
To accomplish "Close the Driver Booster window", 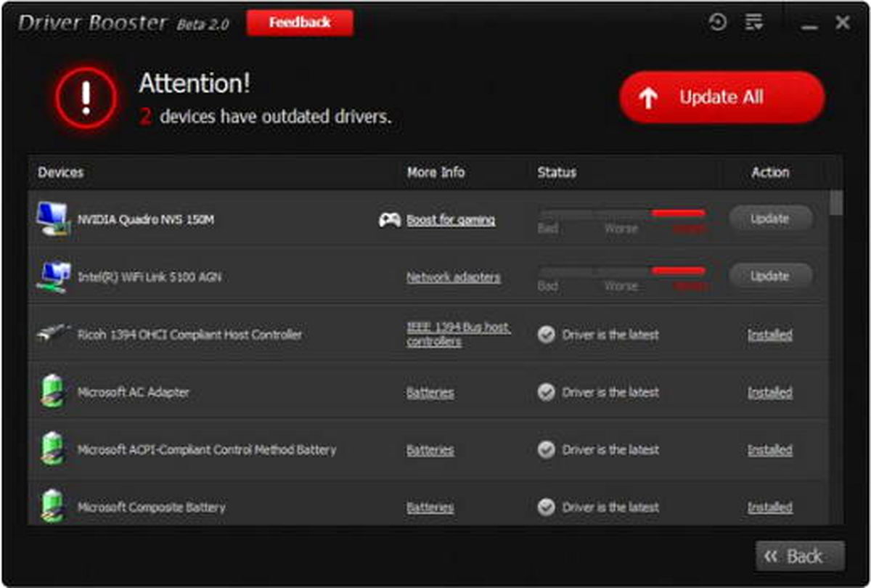I will point(843,23).
